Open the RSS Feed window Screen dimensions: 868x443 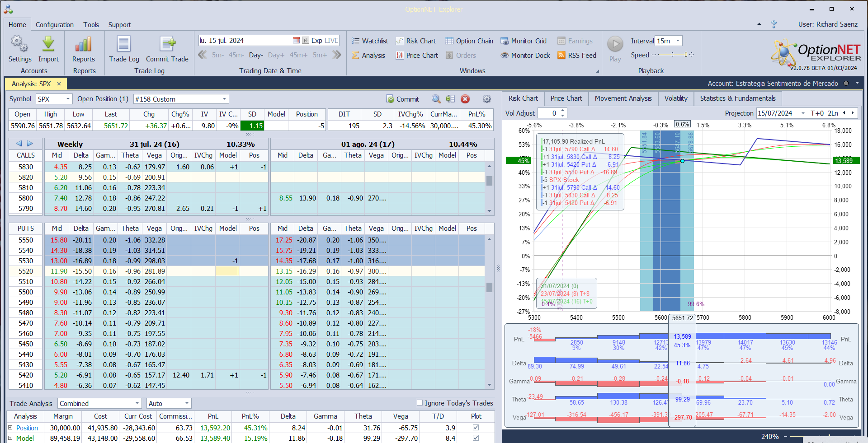click(x=577, y=55)
